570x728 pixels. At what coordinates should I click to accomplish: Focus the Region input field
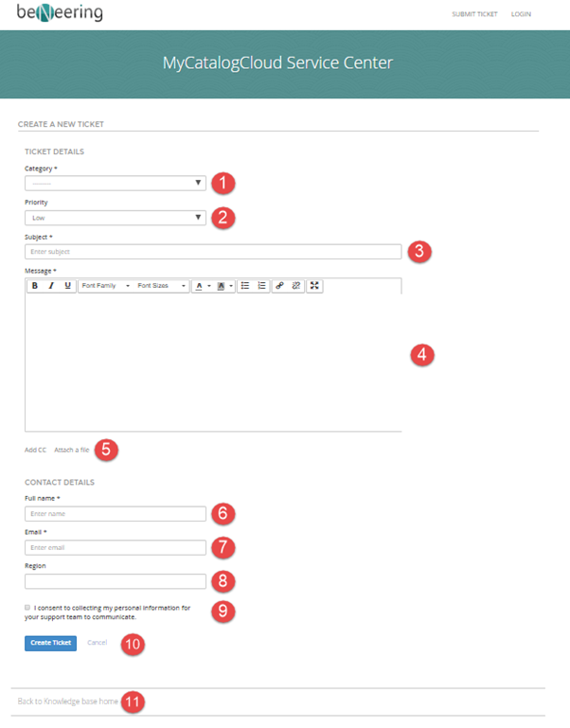pos(116,581)
